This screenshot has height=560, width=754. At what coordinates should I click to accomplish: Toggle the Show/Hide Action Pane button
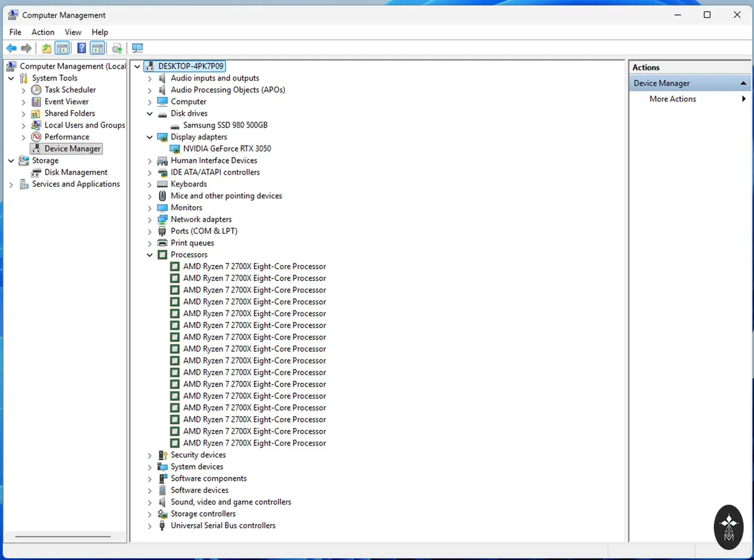[x=97, y=48]
